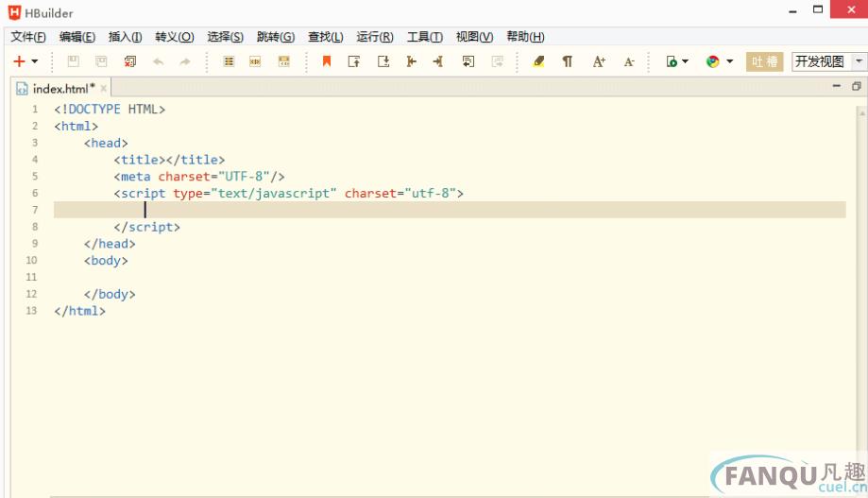Click the close-all files icon with red X
The image size is (868, 498).
[x=130, y=61]
